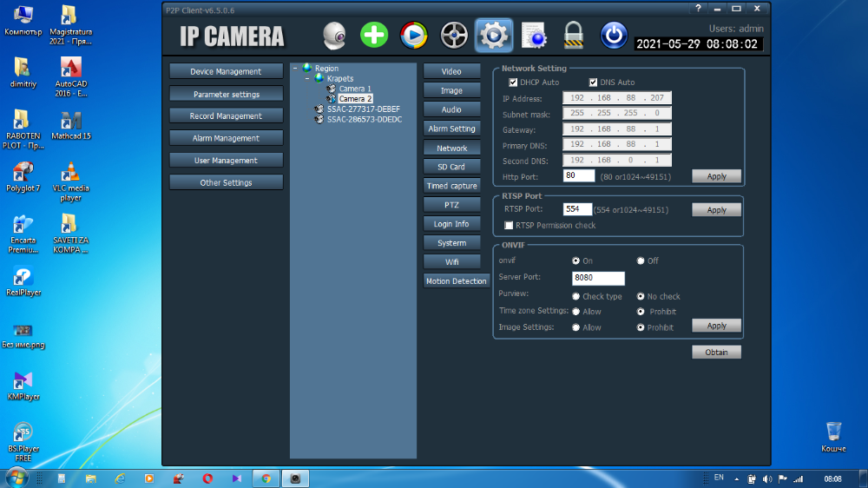Image resolution: width=868 pixels, height=488 pixels.
Task: Toggle the DNS Auto checkbox
Action: (x=594, y=82)
